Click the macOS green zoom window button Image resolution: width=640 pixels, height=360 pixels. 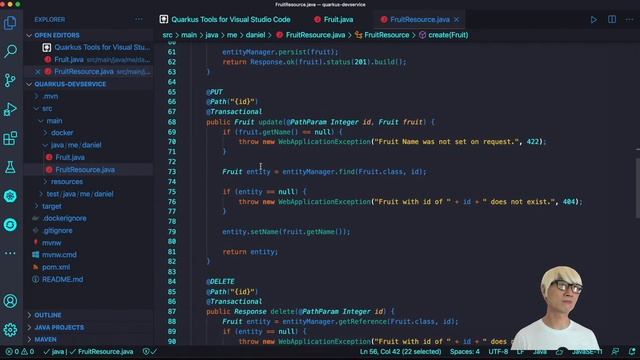coord(18,4)
